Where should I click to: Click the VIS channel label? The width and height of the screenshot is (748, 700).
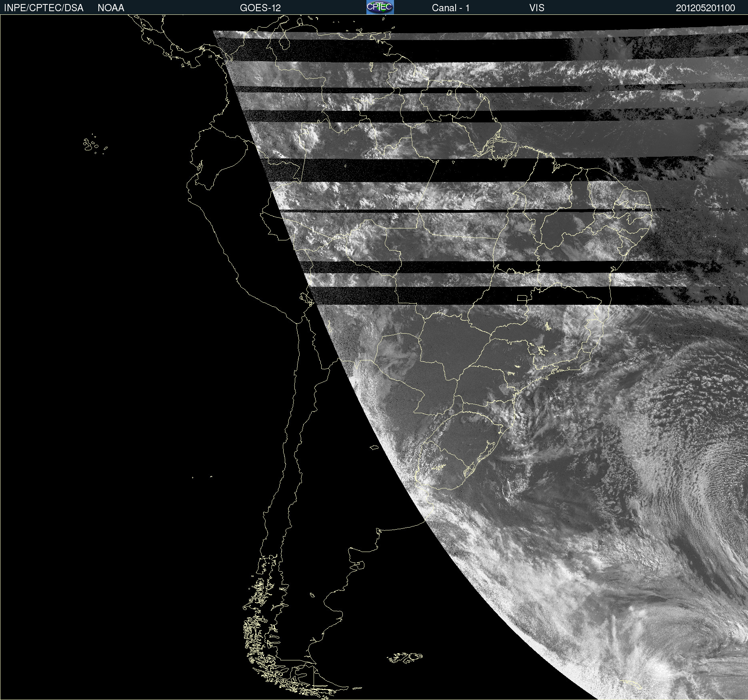click(x=536, y=8)
